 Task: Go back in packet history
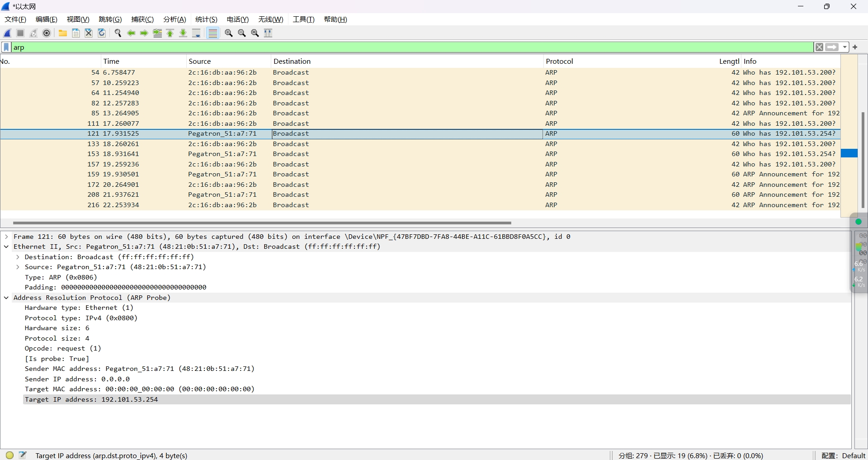(131, 33)
